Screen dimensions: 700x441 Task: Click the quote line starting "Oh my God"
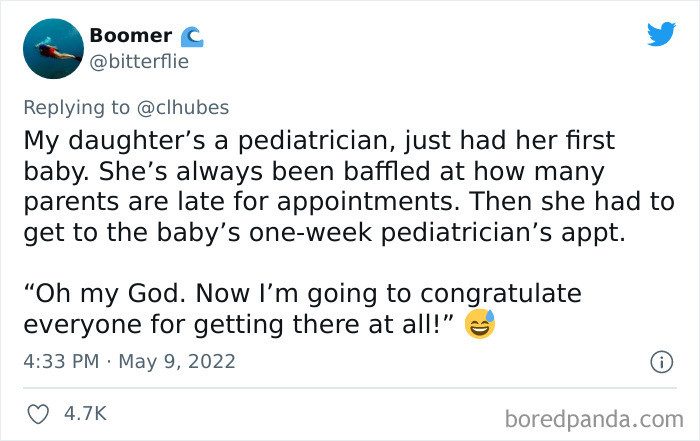tap(301, 295)
